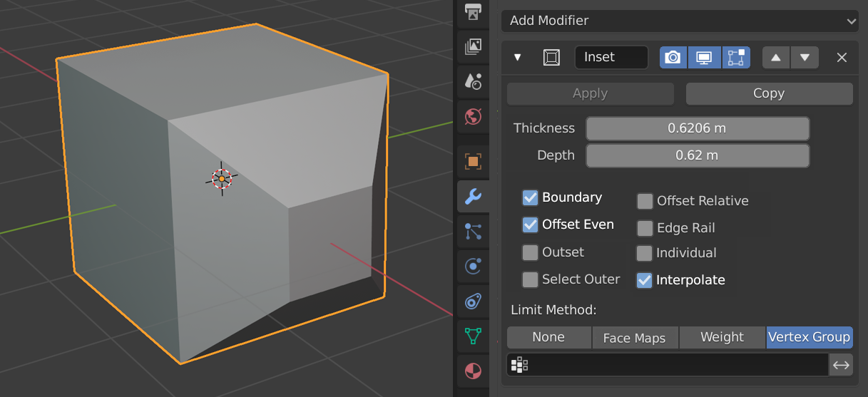This screenshot has width=868, height=397.
Task: Toggle modifier edit mode display
Action: [x=737, y=58]
